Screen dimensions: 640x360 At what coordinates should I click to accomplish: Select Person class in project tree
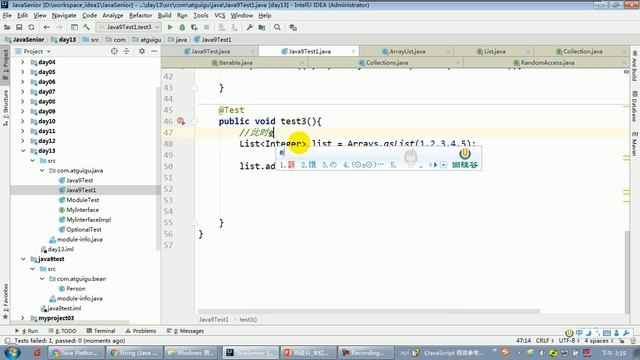(x=76, y=289)
